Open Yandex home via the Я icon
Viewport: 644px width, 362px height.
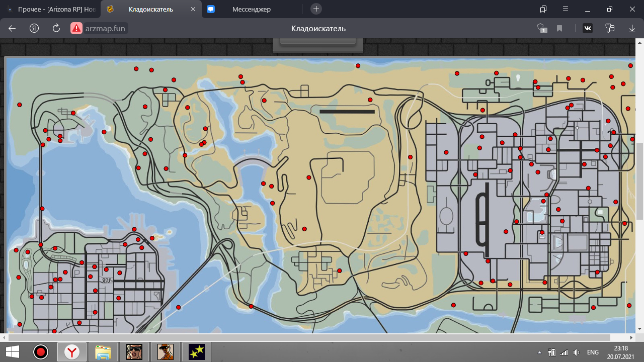tap(34, 29)
